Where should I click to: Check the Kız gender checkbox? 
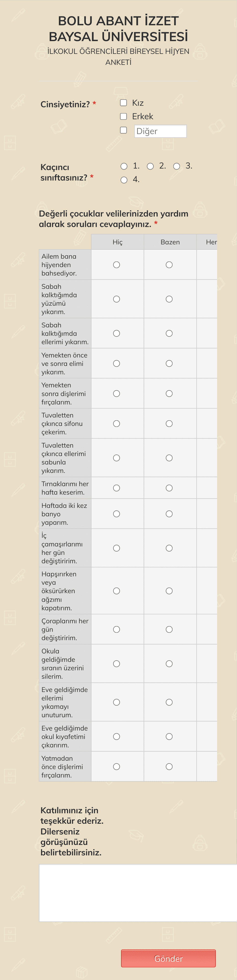tap(123, 103)
